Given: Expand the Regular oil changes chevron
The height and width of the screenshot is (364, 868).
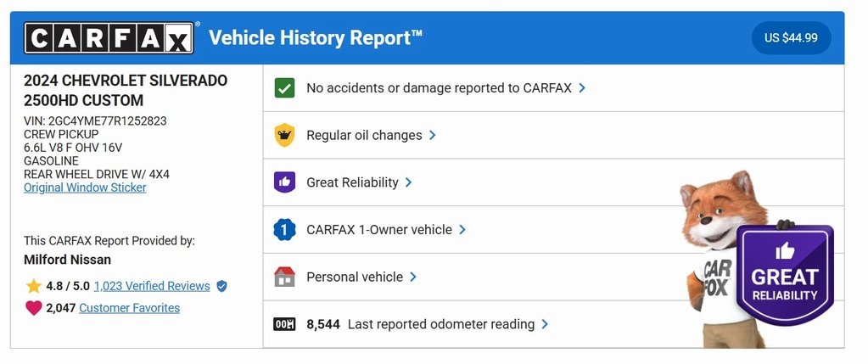Looking at the screenshot, I should click(432, 135).
